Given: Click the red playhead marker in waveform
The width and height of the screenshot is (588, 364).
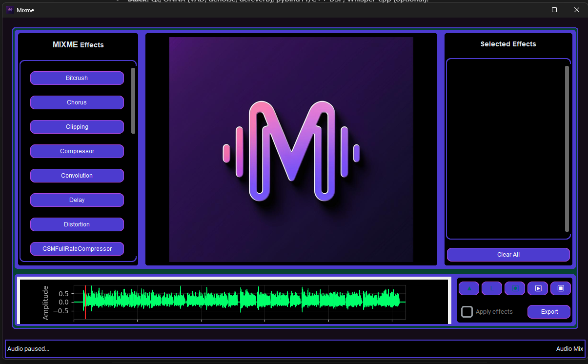Looking at the screenshot, I should pos(85,302).
